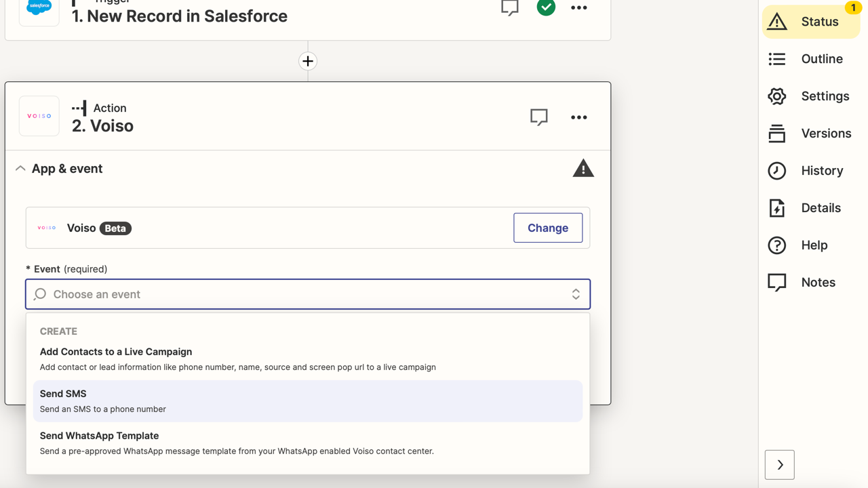Click the 'Action' label above step title

click(110, 108)
